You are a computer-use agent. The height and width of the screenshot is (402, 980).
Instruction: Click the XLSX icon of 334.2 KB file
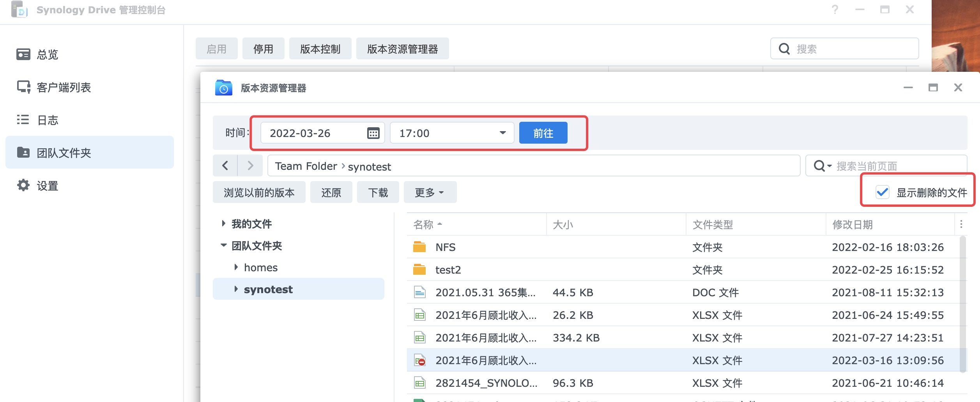[x=419, y=337]
